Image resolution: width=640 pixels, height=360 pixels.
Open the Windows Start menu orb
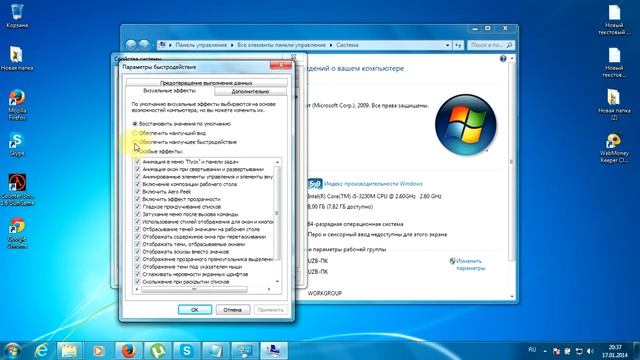[x=12, y=351]
